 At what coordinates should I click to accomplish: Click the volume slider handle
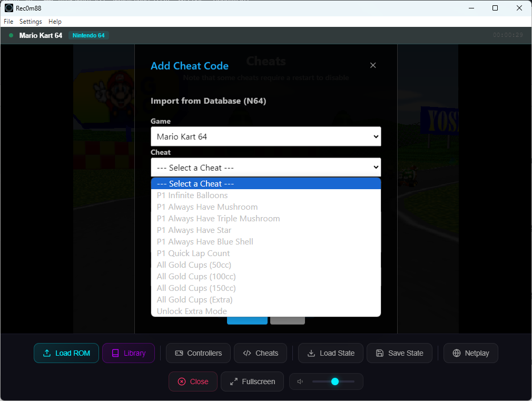point(335,382)
